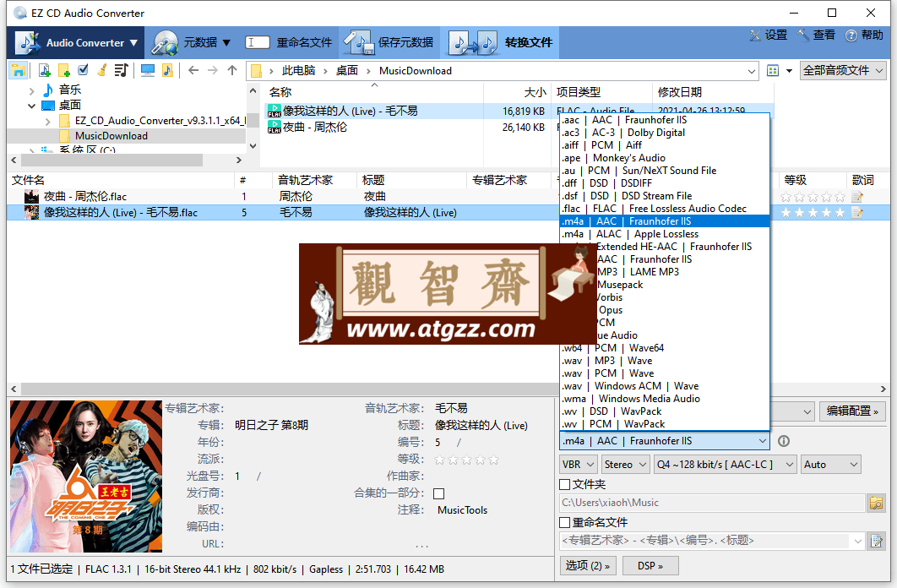Go up one folder level

pyautogui.click(x=231, y=70)
